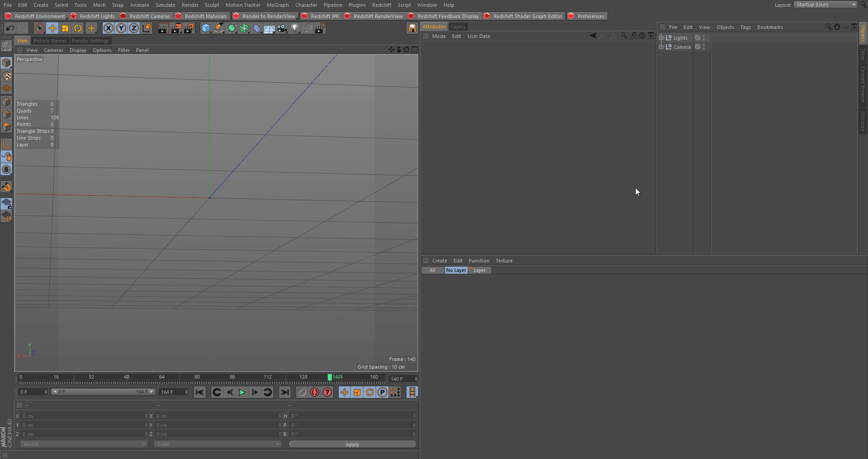Open the Spline Pen tool
Screen dimensions: 868x459
point(219,28)
